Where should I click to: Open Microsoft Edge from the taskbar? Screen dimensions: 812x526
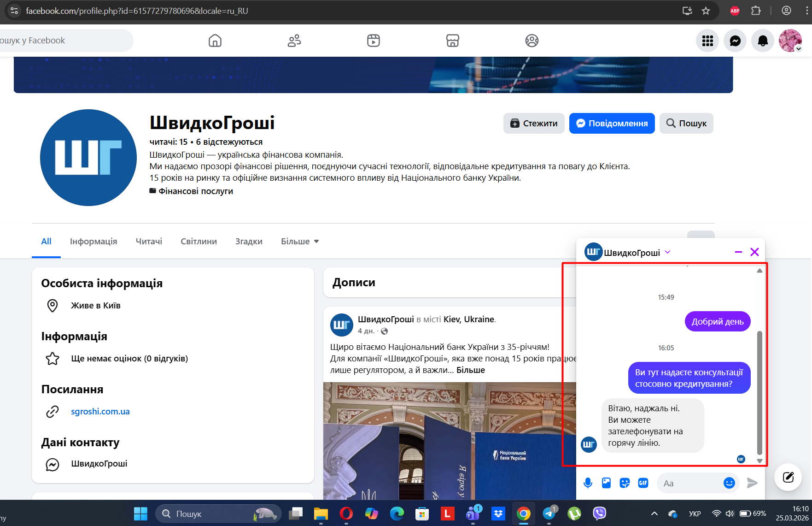point(397,514)
